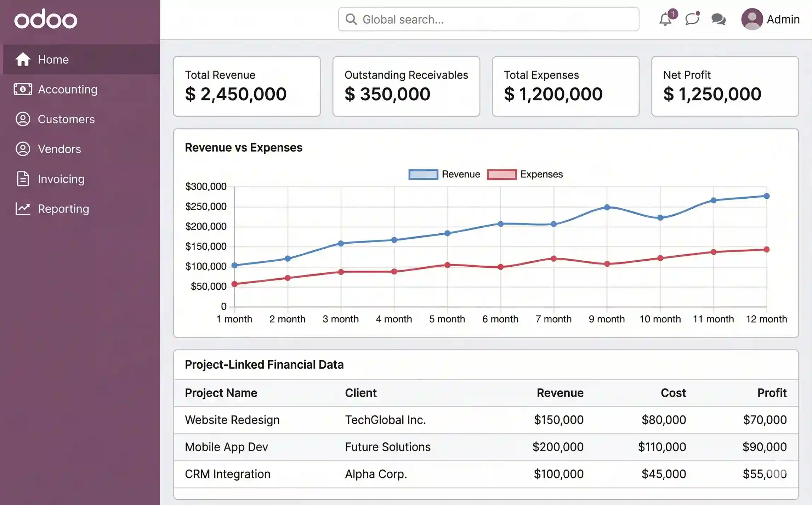Viewport: 812px width, 505px height.
Task: Click the Expenses legend color swatch
Action: tap(501, 174)
